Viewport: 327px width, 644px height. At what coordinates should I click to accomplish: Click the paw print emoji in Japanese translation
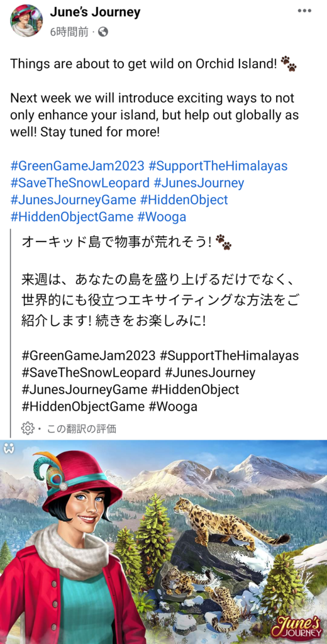(x=223, y=242)
